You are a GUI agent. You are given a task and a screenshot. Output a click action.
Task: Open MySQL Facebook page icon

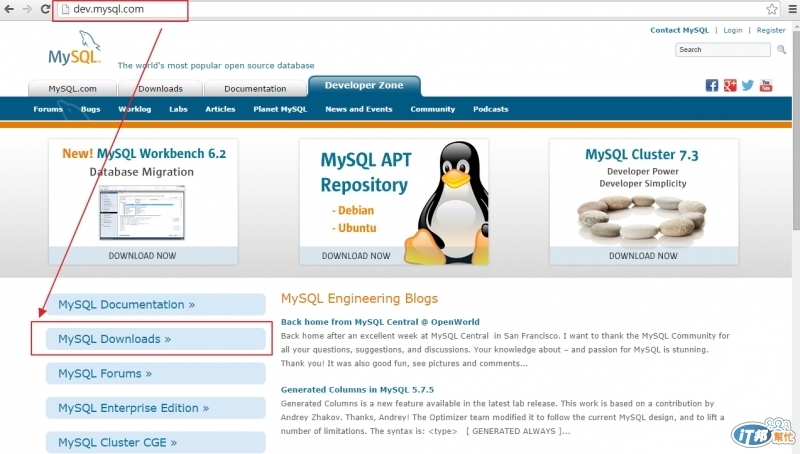(712, 85)
